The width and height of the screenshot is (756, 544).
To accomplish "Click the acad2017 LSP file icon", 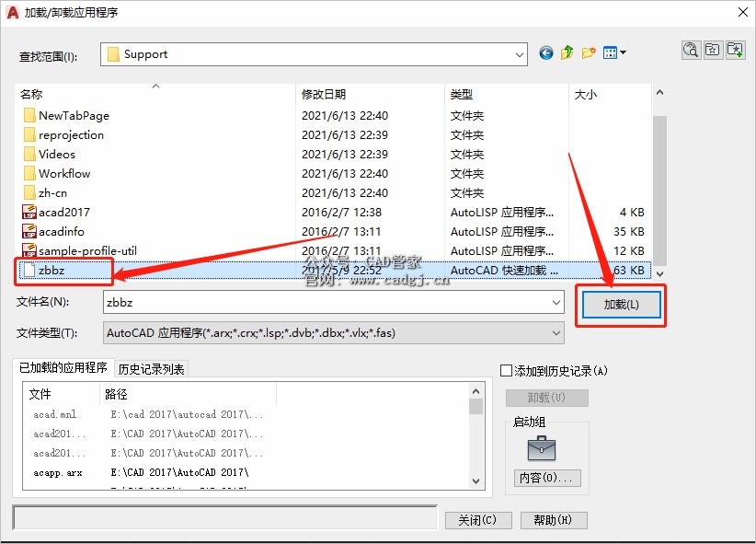I will point(29,212).
